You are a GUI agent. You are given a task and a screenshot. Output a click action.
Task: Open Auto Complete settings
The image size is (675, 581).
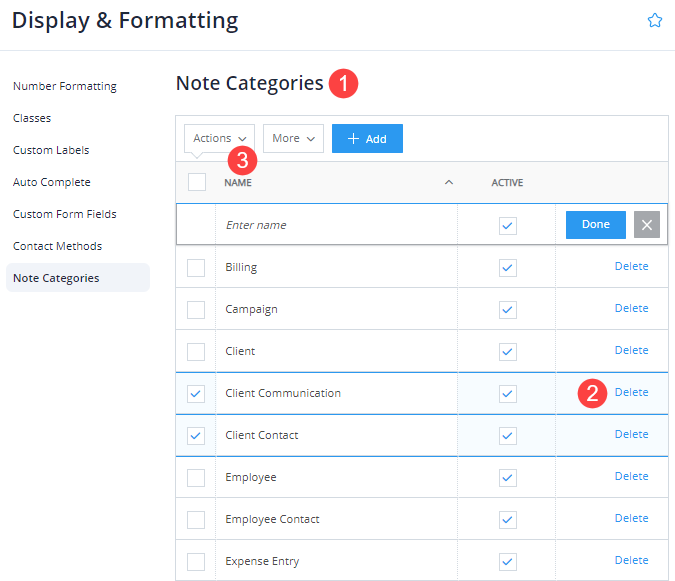coord(52,182)
